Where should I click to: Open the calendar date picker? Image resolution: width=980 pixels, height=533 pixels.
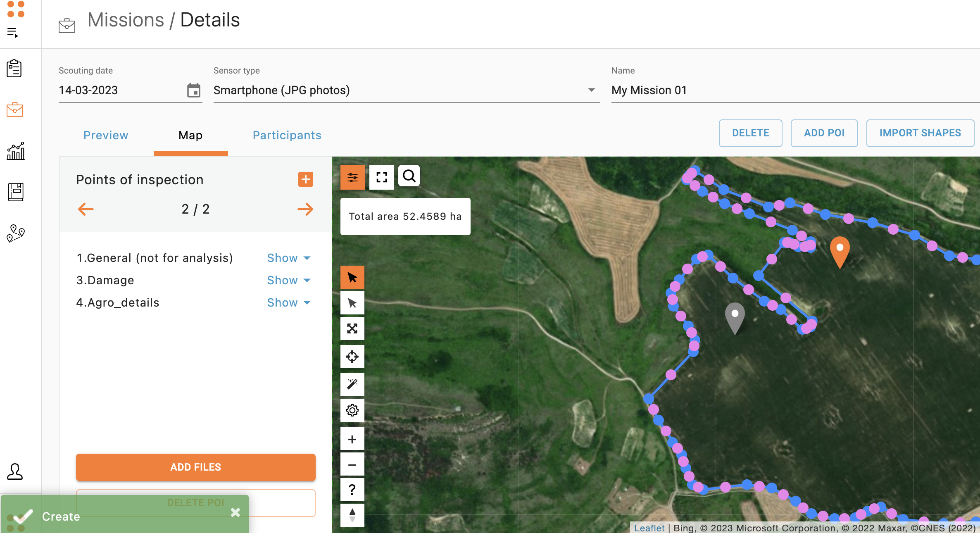click(x=193, y=90)
